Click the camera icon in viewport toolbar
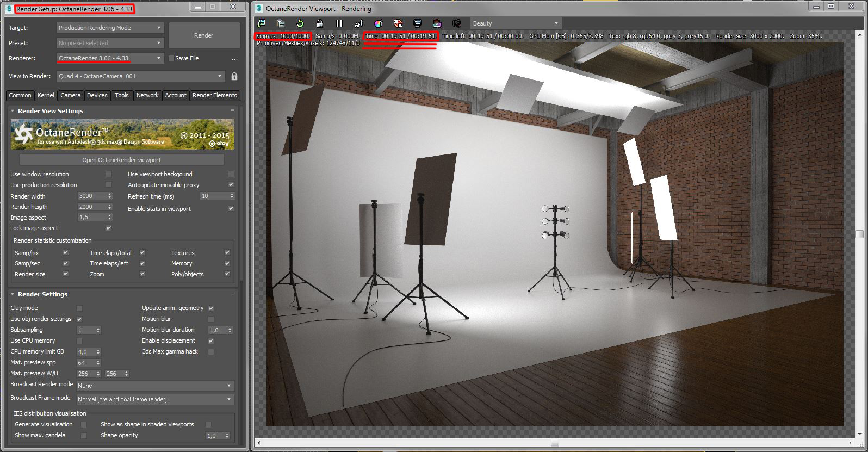Image resolution: width=868 pixels, height=452 pixels. tap(457, 23)
